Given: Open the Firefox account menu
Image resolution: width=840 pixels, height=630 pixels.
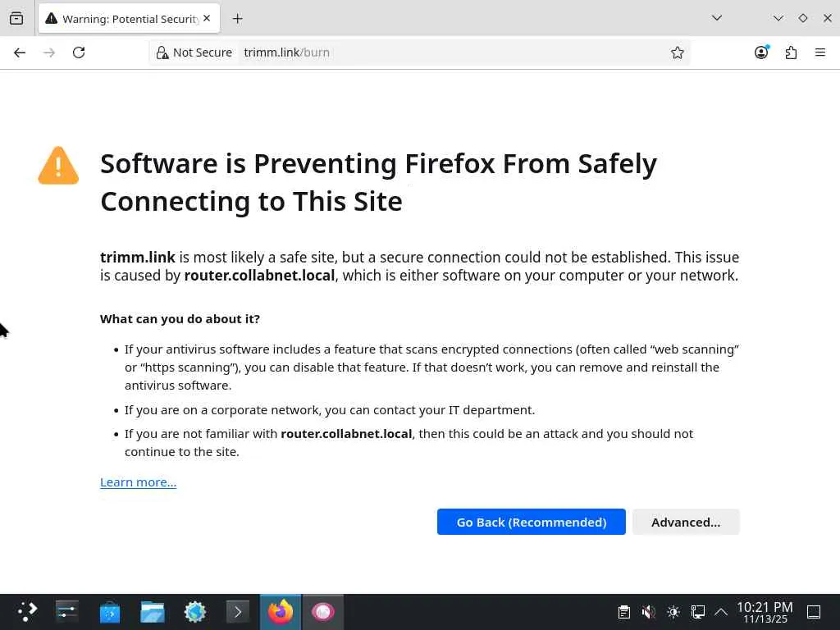Looking at the screenshot, I should [x=761, y=52].
